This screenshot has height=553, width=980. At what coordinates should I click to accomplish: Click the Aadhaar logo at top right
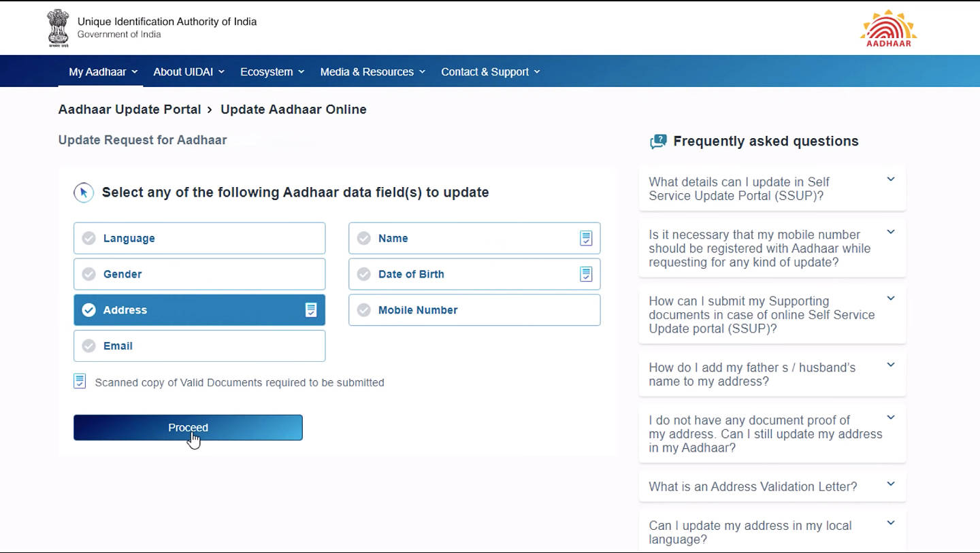click(x=888, y=28)
